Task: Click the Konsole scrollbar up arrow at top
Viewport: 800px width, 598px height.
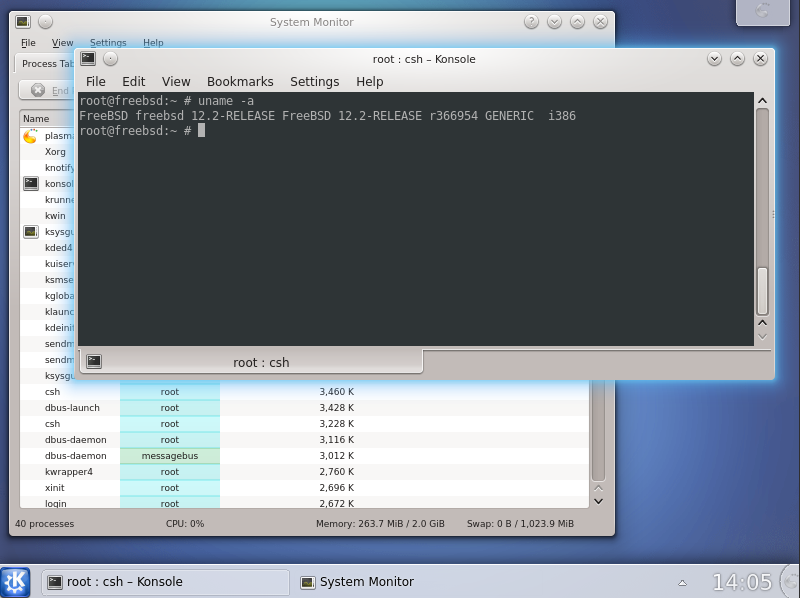Action: click(x=762, y=101)
